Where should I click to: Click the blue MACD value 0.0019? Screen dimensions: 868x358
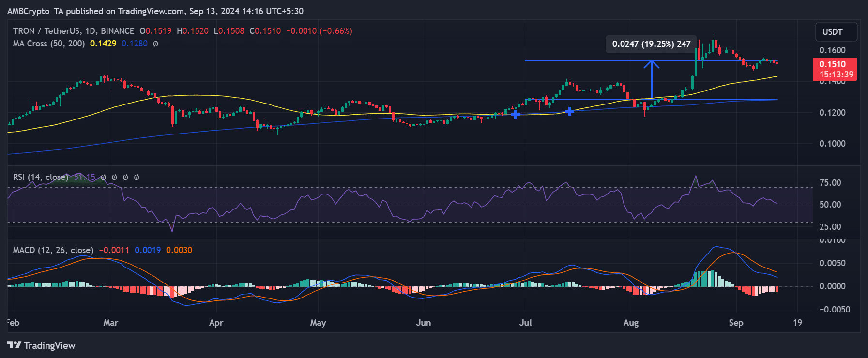tap(148, 250)
